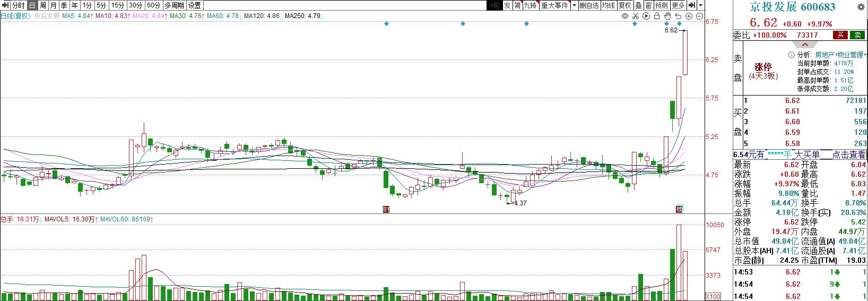Viewport: 868px width, 301px height.
Task: Open the 复权 price adjustment option
Action: pos(625,5)
